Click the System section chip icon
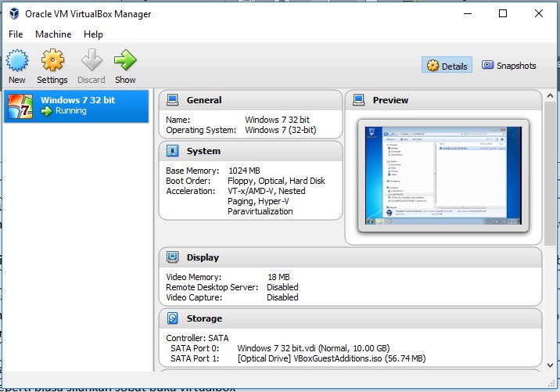560x392 pixels. (x=173, y=151)
